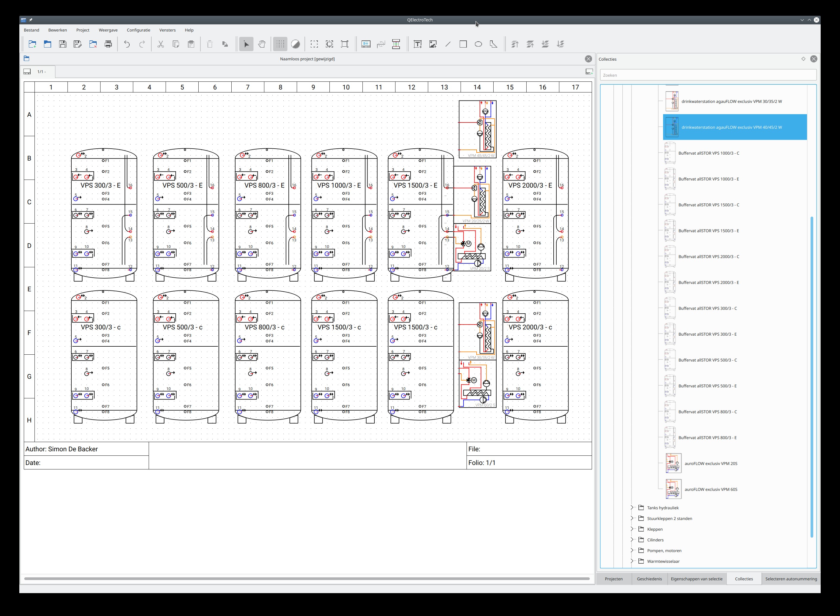Select the rectangle drawing tool
The image size is (840, 616).
point(463,44)
